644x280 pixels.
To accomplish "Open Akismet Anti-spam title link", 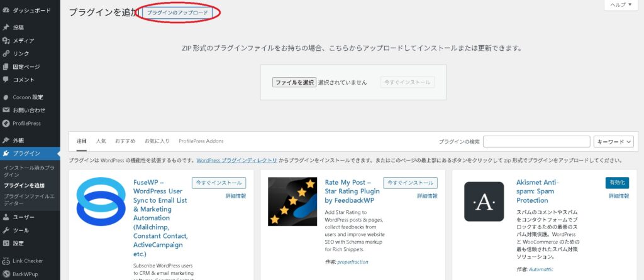I will [538, 191].
